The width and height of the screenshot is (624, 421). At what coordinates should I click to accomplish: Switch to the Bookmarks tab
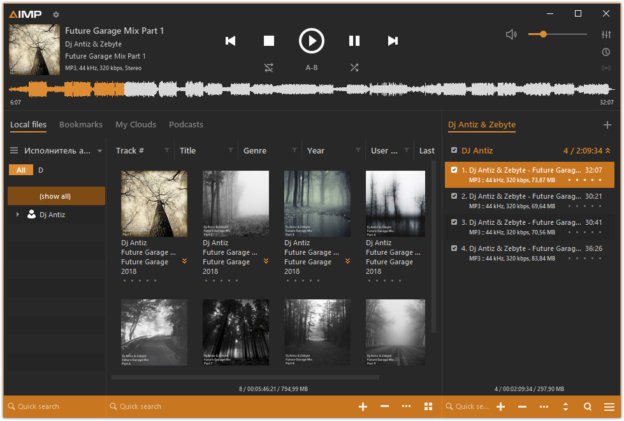tap(81, 125)
